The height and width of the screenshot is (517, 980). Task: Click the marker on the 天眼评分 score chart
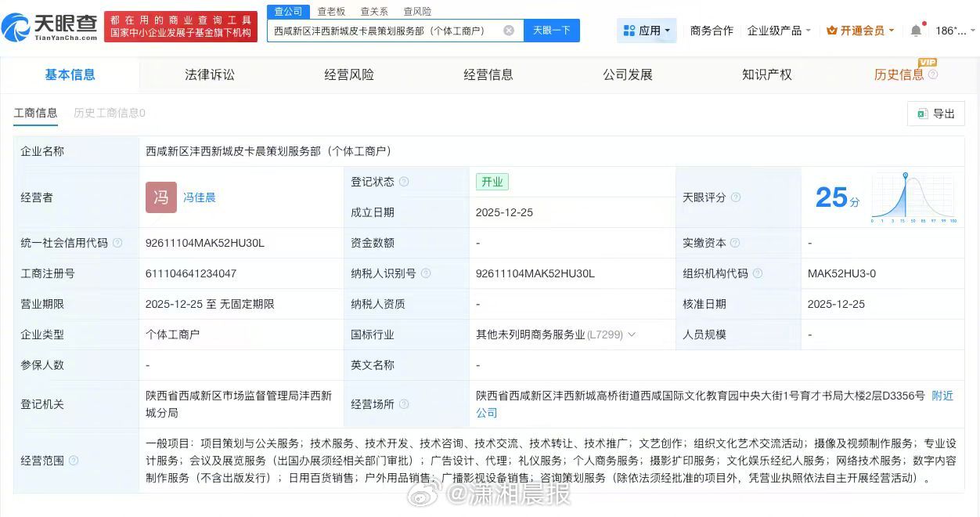906,175
